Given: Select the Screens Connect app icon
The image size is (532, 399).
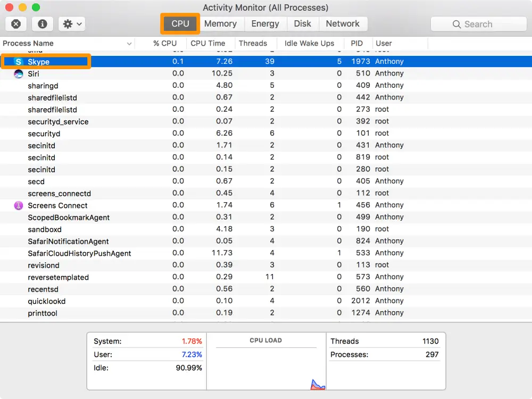Looking at the screenshot, I should click(18, 205).
